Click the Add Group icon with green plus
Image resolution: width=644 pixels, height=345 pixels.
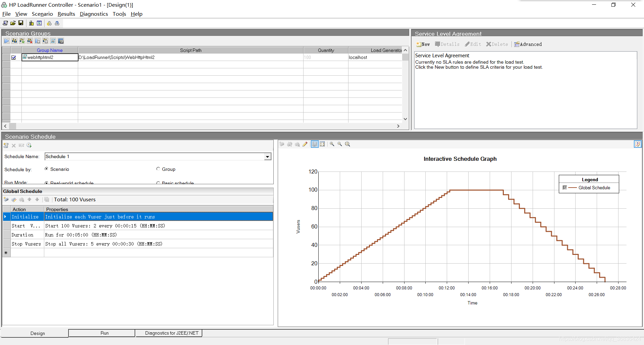(x=22, y=41)
